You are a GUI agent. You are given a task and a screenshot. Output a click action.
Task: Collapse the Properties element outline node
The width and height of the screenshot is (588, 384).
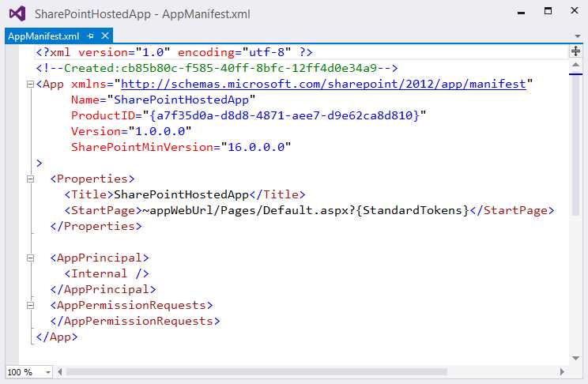30,179
